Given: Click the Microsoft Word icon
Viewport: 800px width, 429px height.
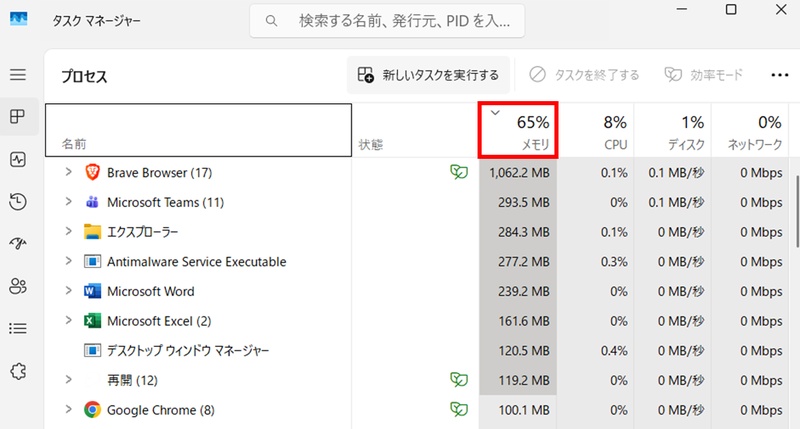Looking at the screenshot, I should pos(92,291).
